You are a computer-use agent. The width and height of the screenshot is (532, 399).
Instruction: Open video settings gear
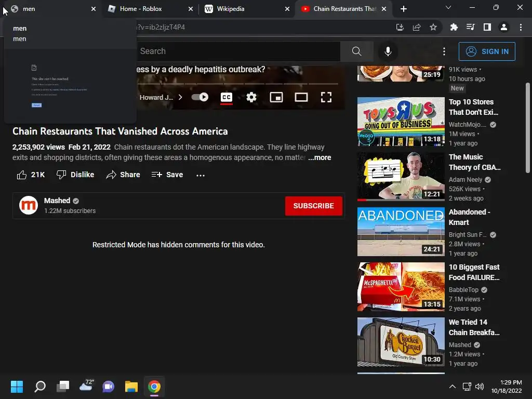251,97
